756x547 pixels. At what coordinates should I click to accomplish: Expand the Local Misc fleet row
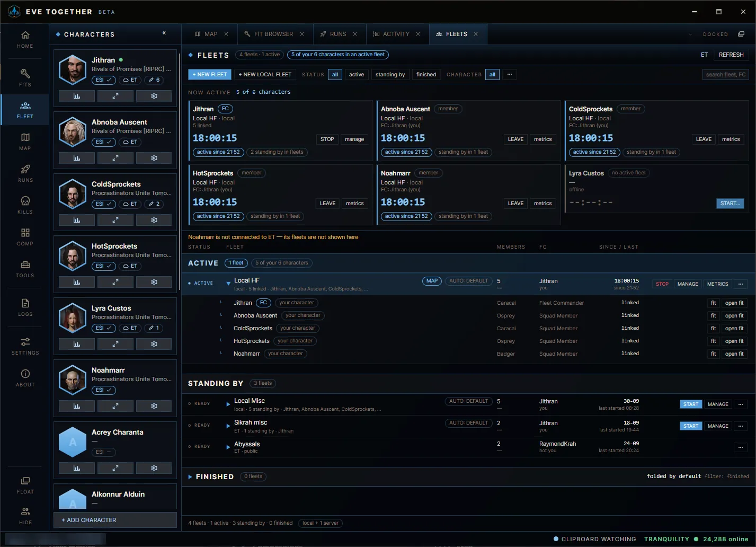(x=228, y=404)
